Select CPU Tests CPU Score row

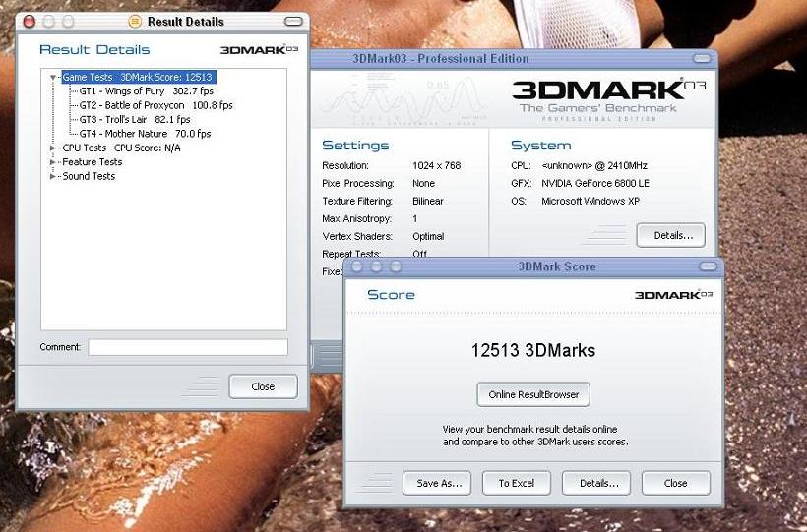tap(121, 148)
